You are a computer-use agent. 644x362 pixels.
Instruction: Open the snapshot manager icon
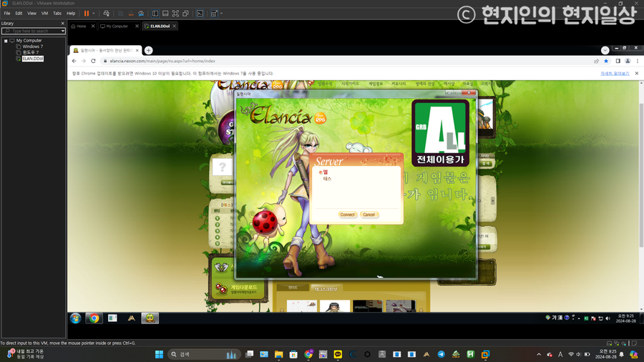pos(141,14)
